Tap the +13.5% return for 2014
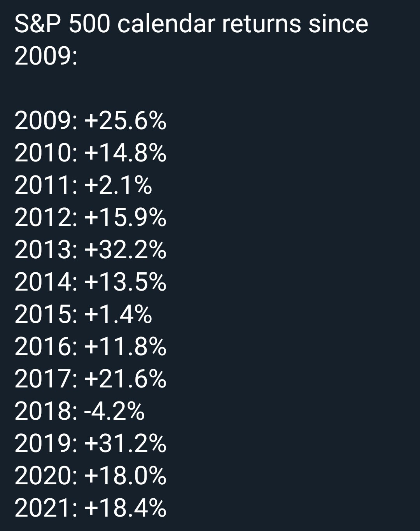Viewport: 420px width, 531px height. [x=125, y=282]
